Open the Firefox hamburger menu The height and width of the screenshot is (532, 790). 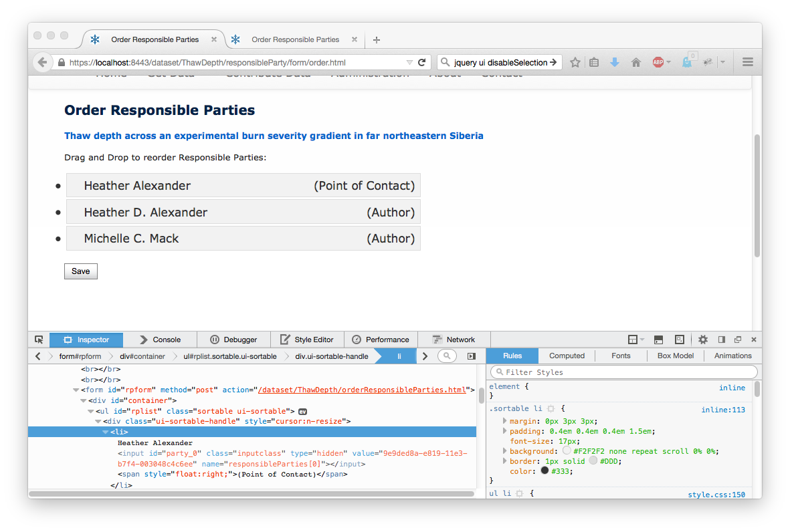click(x=748, y=62)
